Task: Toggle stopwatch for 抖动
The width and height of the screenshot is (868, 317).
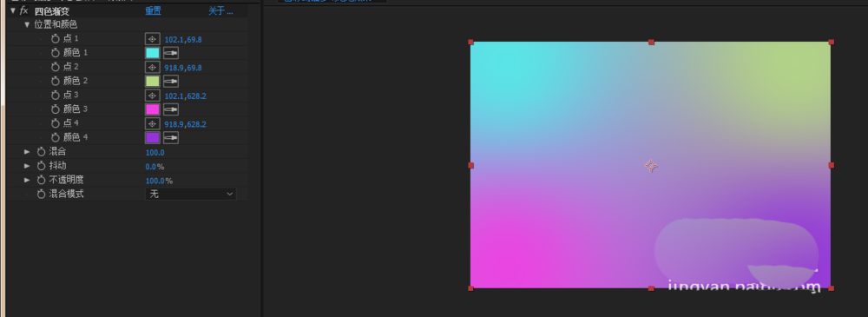Action: tap(41, 166)
